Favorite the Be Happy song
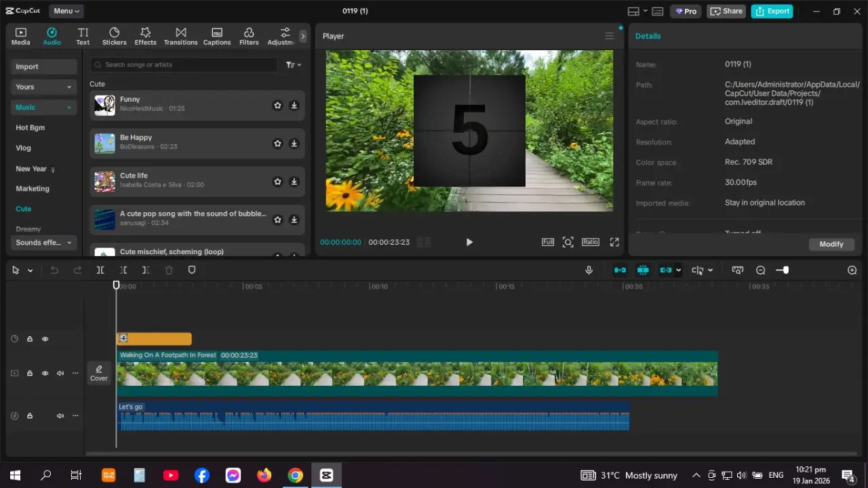 tap(277, 143)
